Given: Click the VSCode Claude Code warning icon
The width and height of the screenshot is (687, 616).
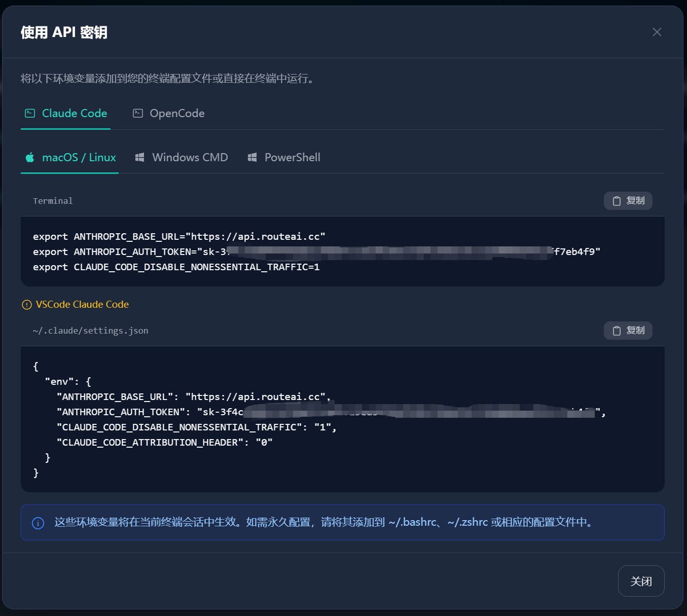Looking at the screenshot, I should [x=27, y=305].
